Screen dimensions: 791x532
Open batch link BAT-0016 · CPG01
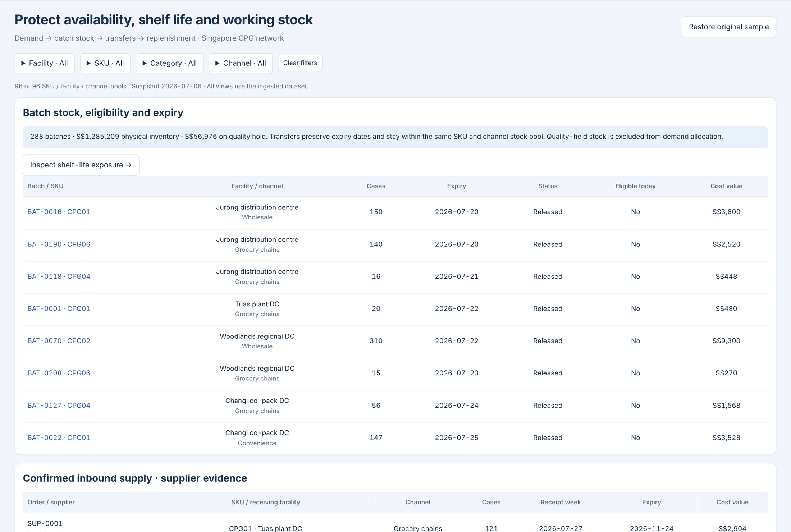(59, 212)
